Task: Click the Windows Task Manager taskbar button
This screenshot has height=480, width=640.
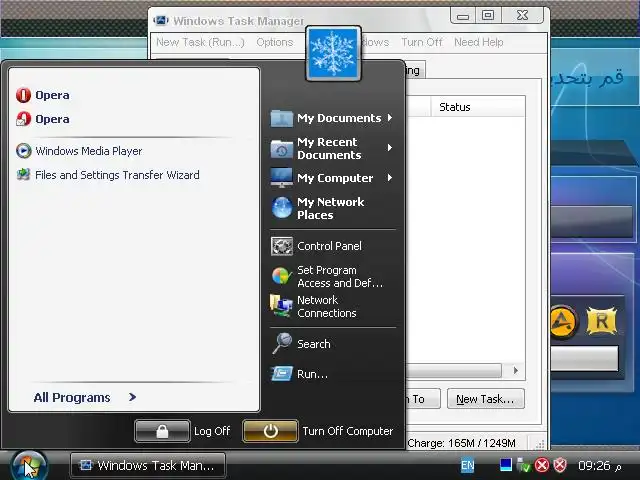Action: [x=148, y=465]
